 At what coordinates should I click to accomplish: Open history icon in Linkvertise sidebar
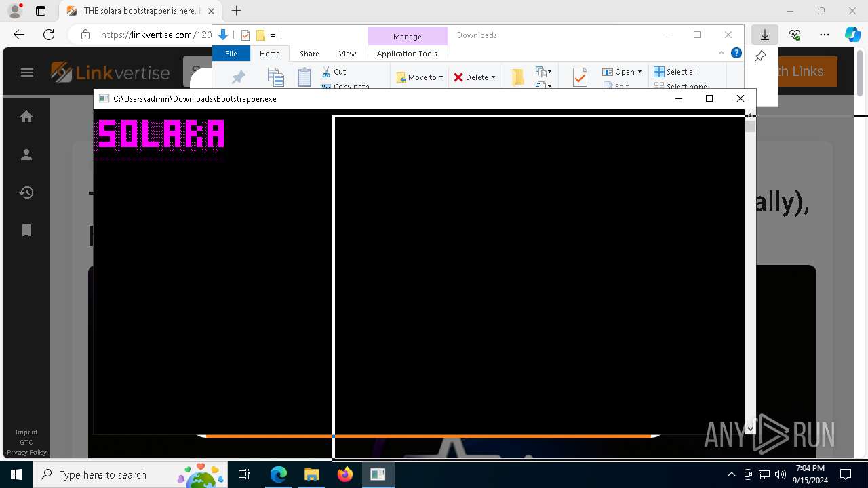pos(26,192)
